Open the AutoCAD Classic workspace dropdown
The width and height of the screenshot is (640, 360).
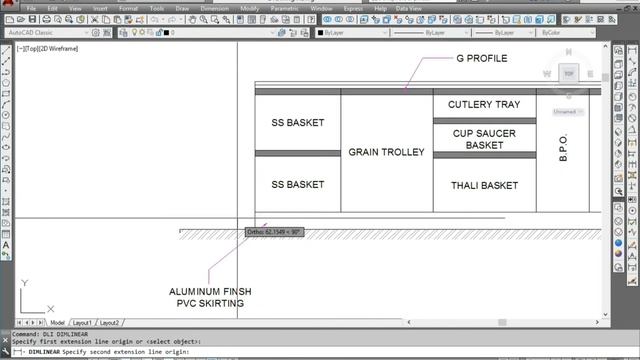[x=47, y=33]
